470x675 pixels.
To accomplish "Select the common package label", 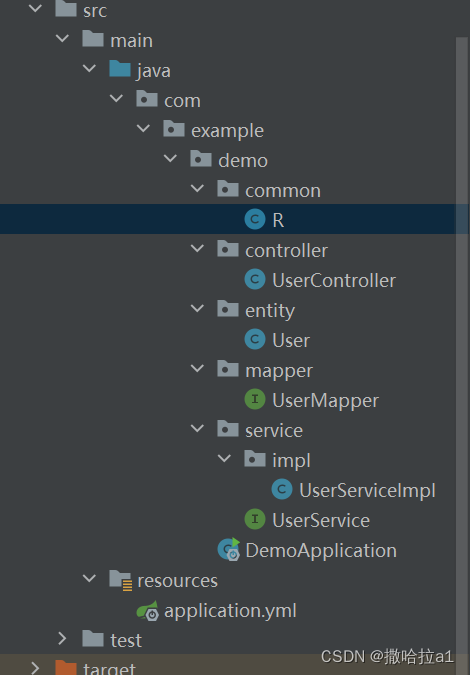I will click(x=283, y=191).
